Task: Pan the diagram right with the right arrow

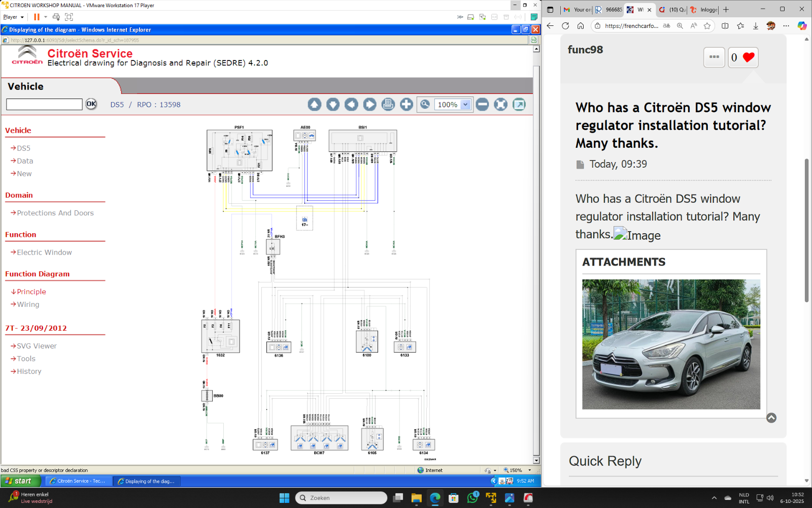Action: 370,104
